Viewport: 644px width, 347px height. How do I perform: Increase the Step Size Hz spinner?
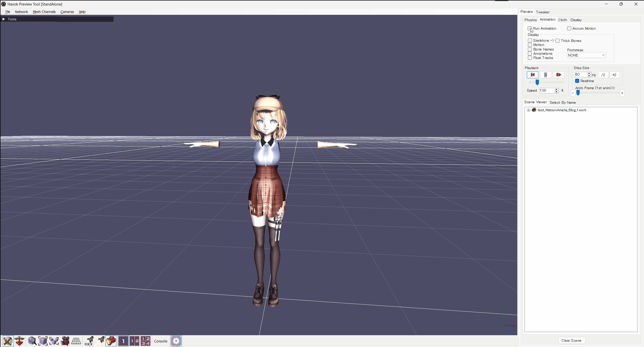(589, 73)
